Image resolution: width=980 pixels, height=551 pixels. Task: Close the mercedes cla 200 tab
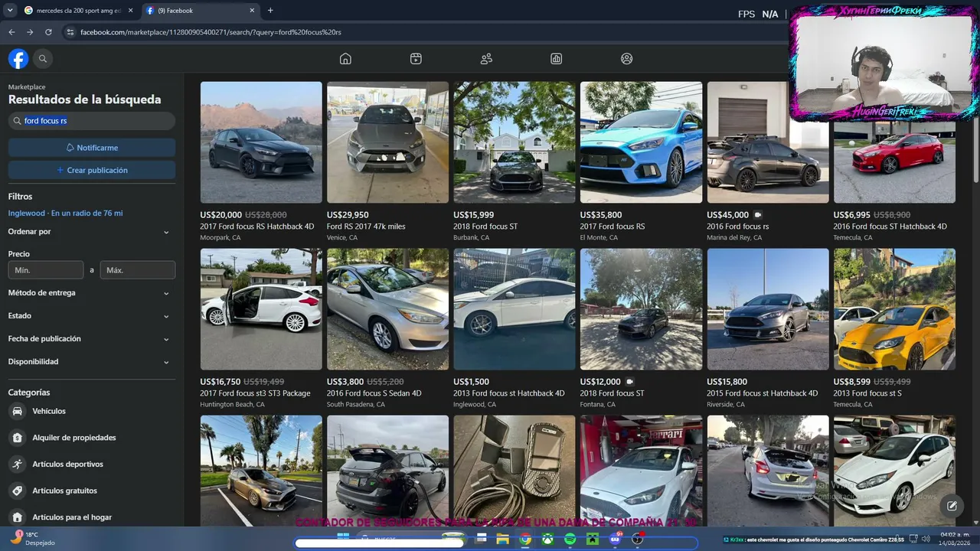tap(130, 11)
